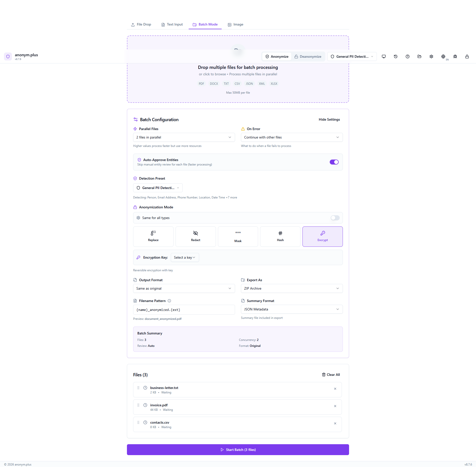Enable the Same for all types switch
The image size is (476, 467).
335,218
